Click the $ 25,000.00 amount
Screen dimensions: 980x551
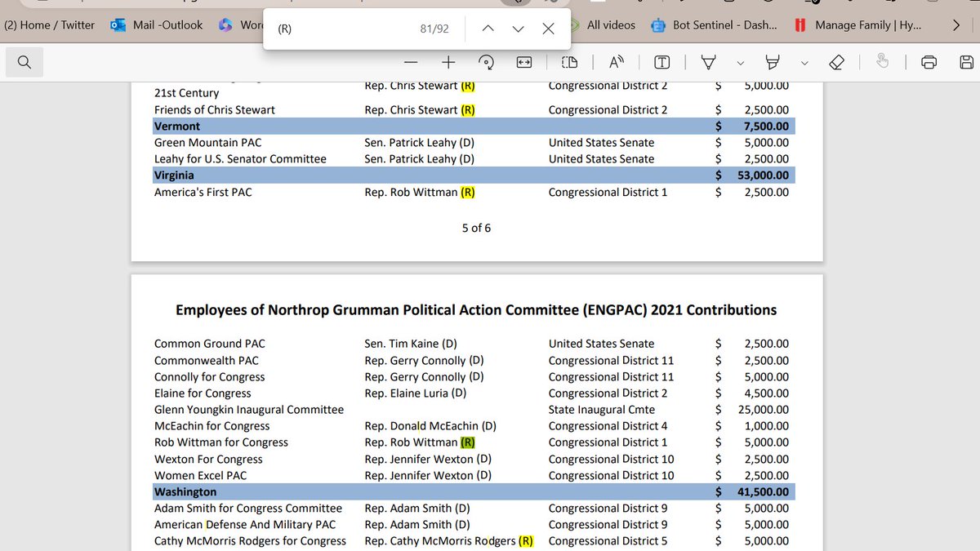(752, 409)
